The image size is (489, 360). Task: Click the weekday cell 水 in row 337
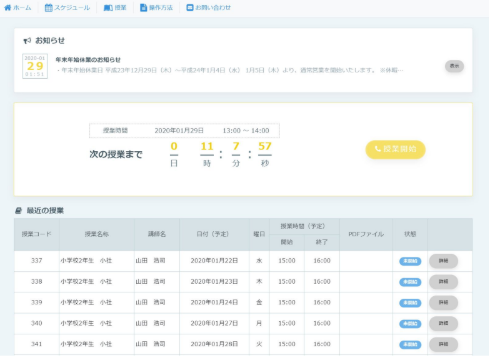tap(259, 261)
